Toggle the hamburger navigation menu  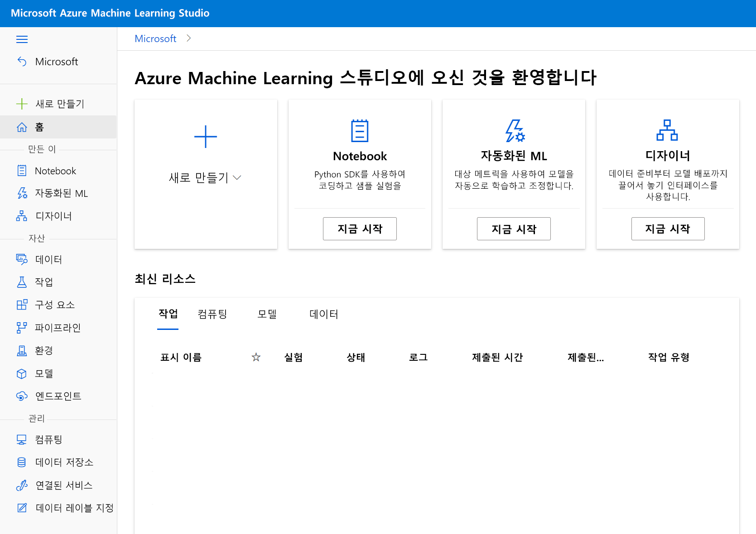tap(22, 39)
